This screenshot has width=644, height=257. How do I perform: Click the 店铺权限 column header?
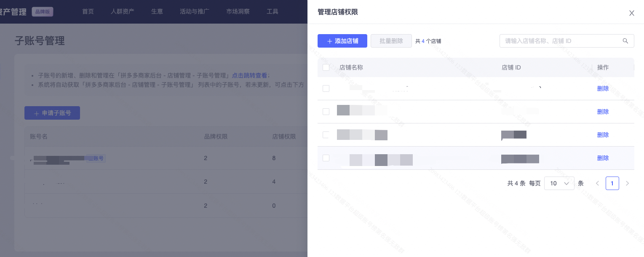coord(284,137)
